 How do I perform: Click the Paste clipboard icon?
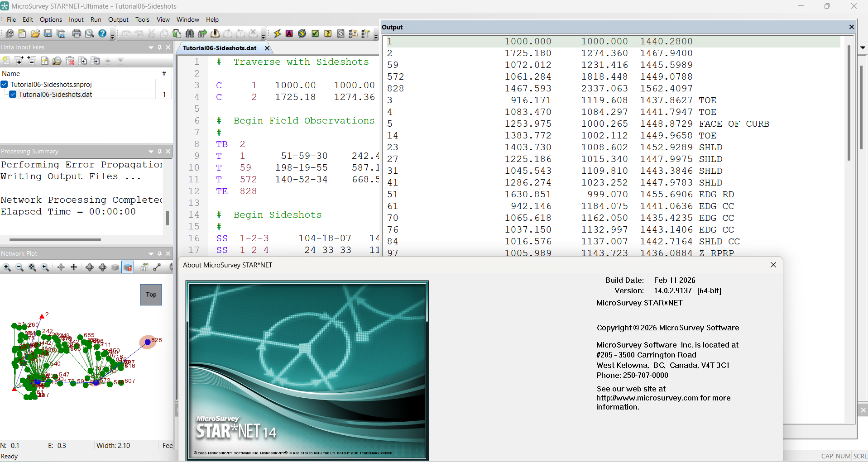tap(177, 33)
